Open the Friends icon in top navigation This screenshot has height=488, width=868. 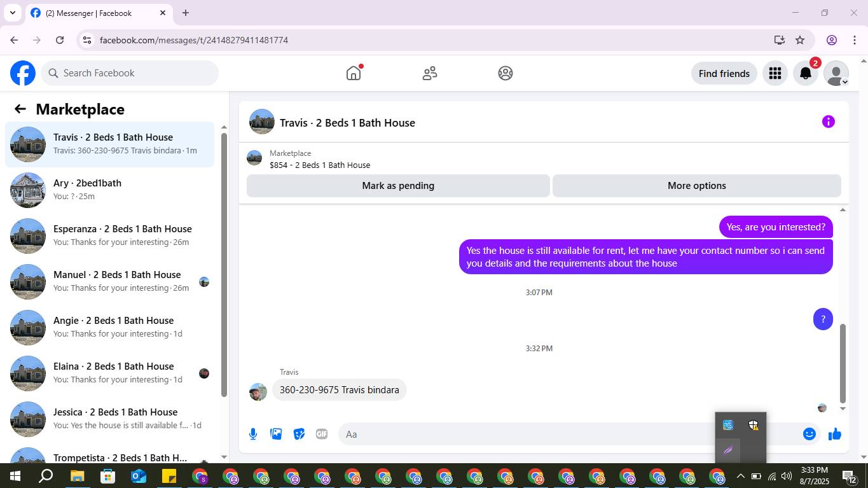point(430,73)
